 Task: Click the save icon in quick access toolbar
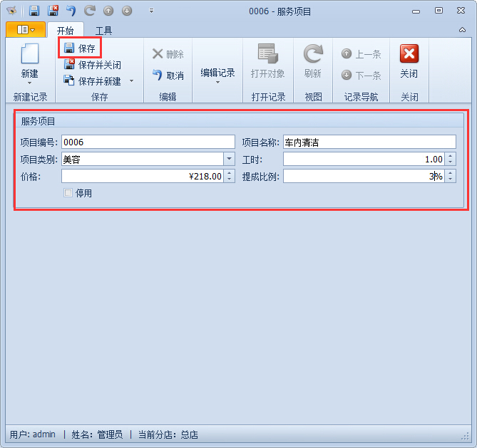pos(34,11)
